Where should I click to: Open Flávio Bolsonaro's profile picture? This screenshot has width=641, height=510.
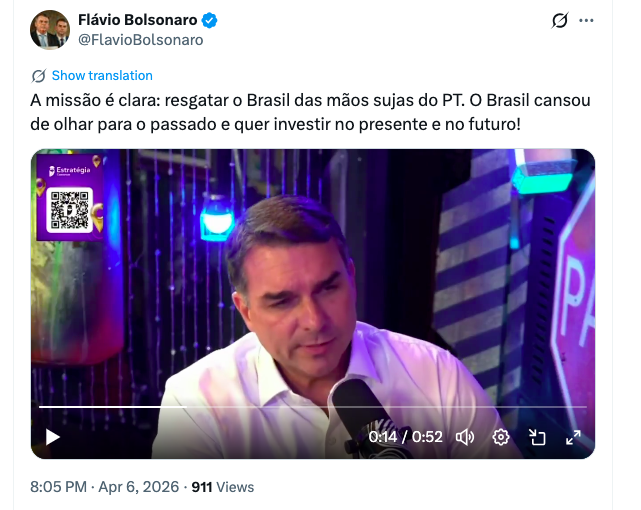click(x=50, y=30)
